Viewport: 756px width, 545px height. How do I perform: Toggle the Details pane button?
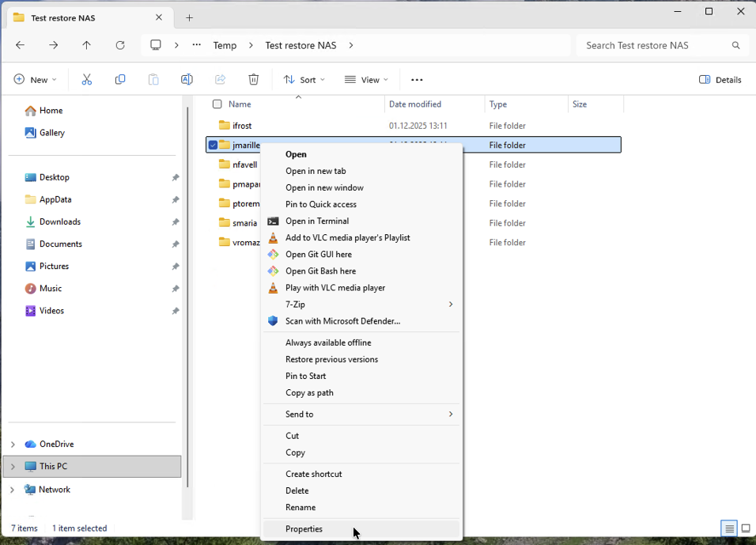tap(720, 80)
